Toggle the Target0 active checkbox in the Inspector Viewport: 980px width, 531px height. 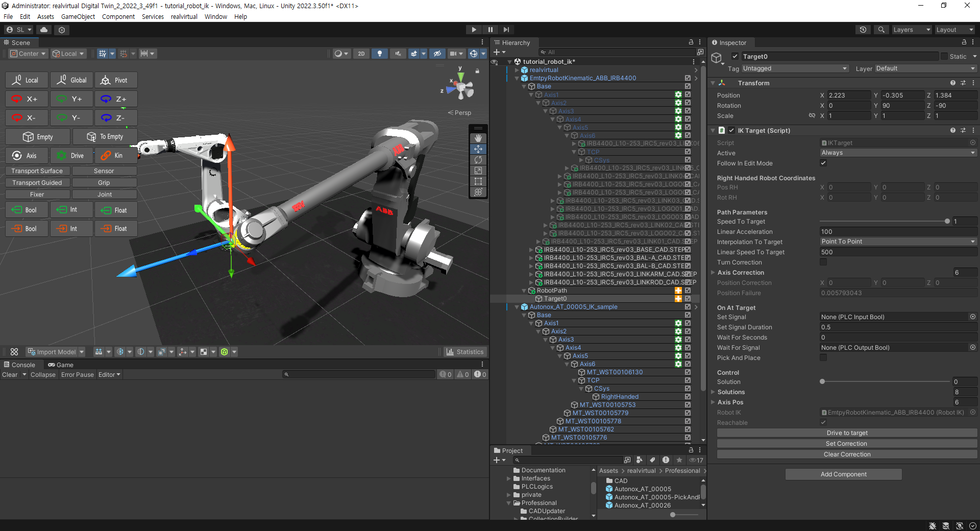(x=735, y=56)
